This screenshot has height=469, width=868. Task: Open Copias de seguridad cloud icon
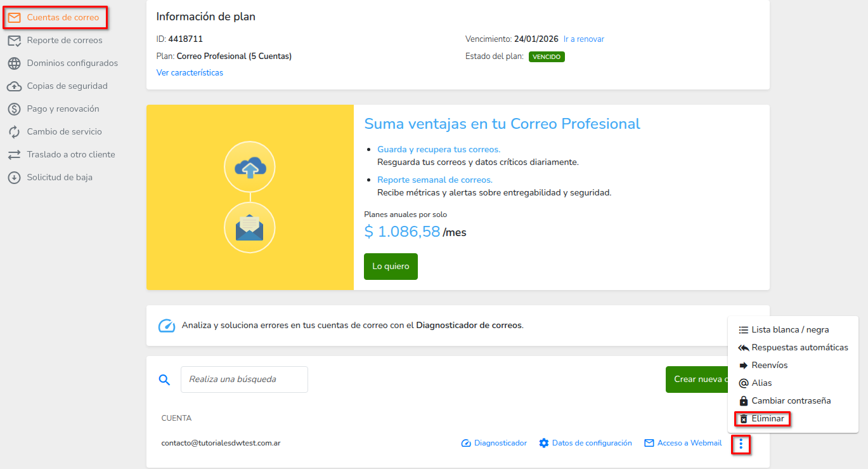pyautogui.click(x=14, y=86)
